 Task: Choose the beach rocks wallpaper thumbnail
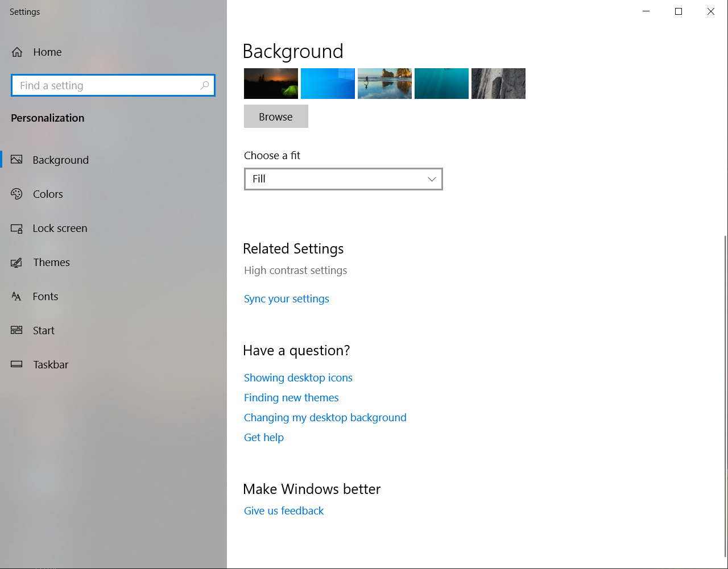point(384,84)
